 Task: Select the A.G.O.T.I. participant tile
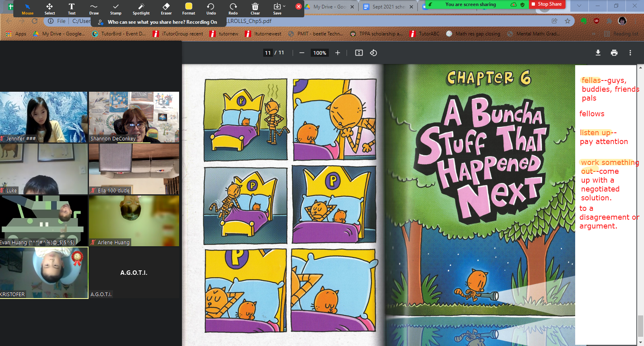click(x=134, y=273)
